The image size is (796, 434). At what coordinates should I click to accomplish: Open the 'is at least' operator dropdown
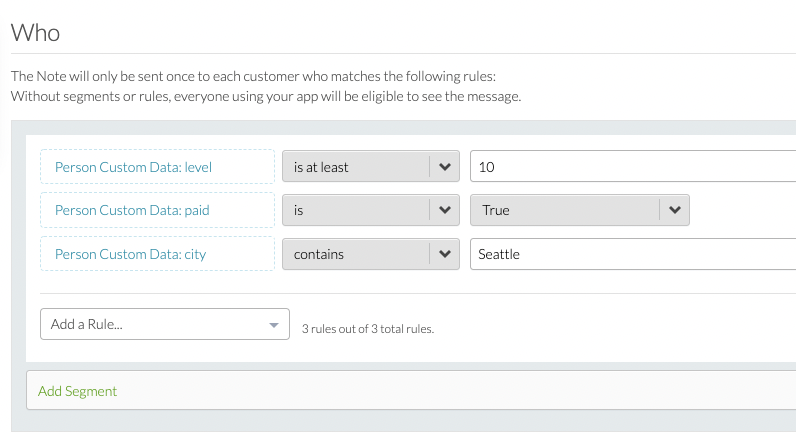tap(356, 167)
